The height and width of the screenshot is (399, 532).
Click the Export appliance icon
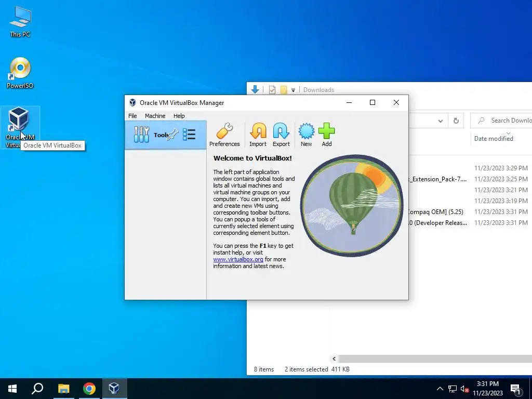pos(281,135)
